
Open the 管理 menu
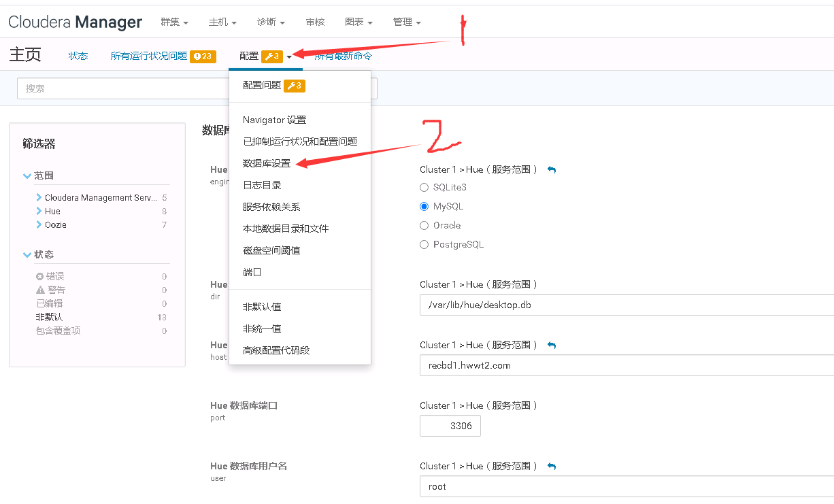click(407, 22)
